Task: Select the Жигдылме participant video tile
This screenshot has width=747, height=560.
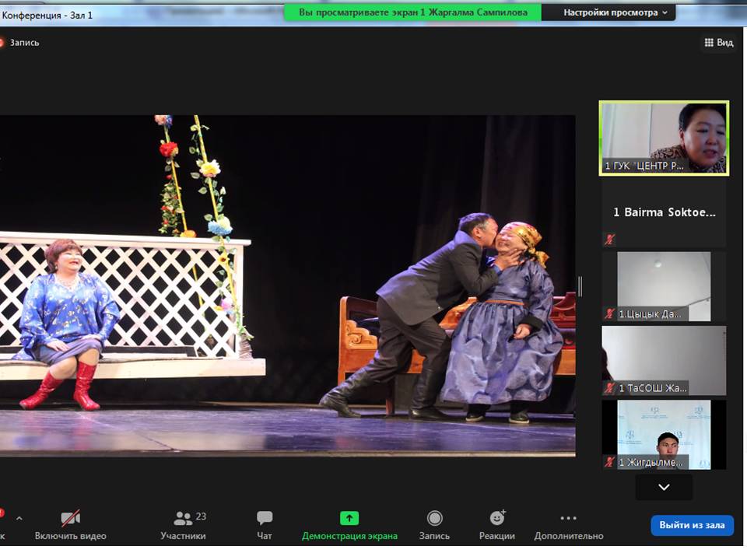Action: 664,434
